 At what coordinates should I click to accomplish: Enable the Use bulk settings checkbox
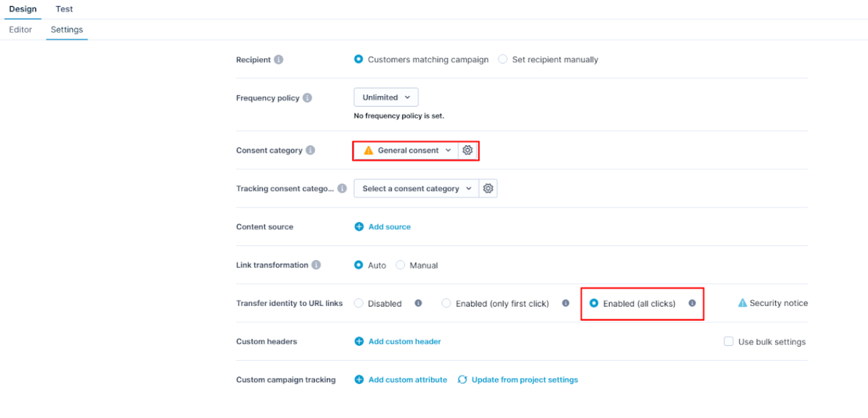[729, 341]
